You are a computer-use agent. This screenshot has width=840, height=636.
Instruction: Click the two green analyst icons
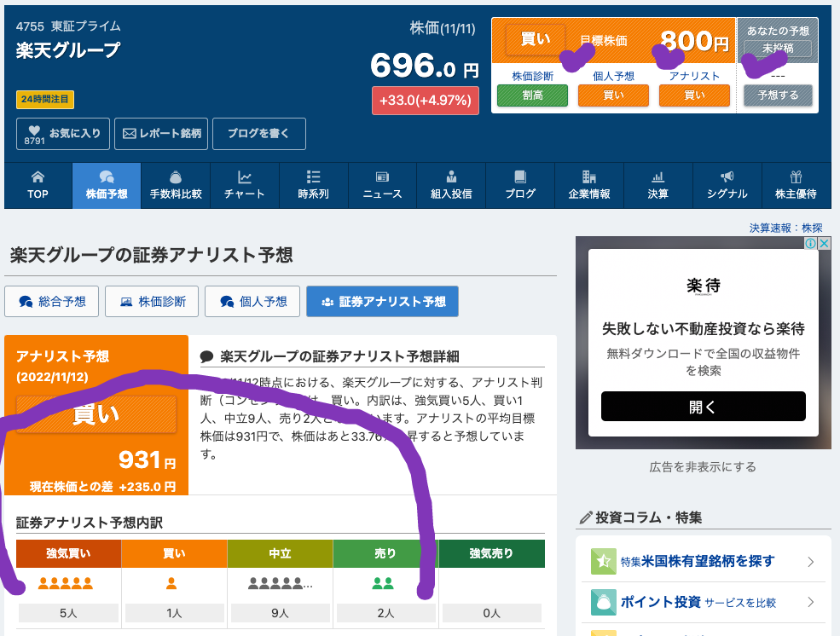pos(383,583)
